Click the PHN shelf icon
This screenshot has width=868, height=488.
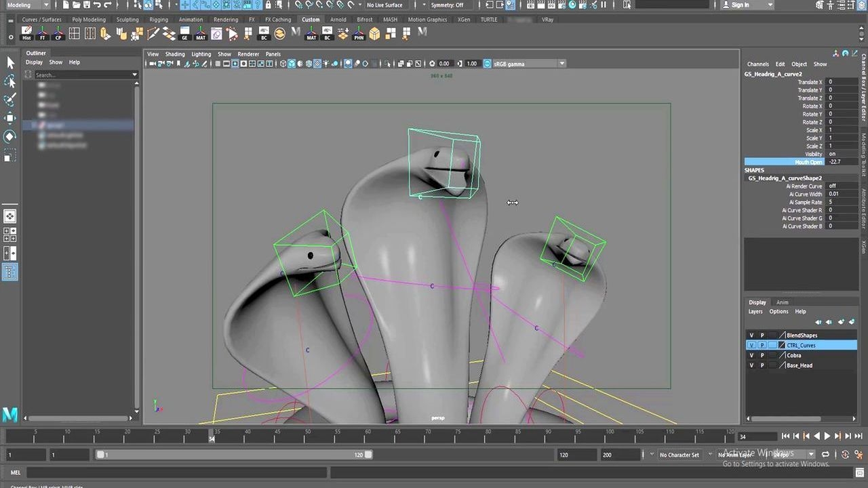pos(358,33)
